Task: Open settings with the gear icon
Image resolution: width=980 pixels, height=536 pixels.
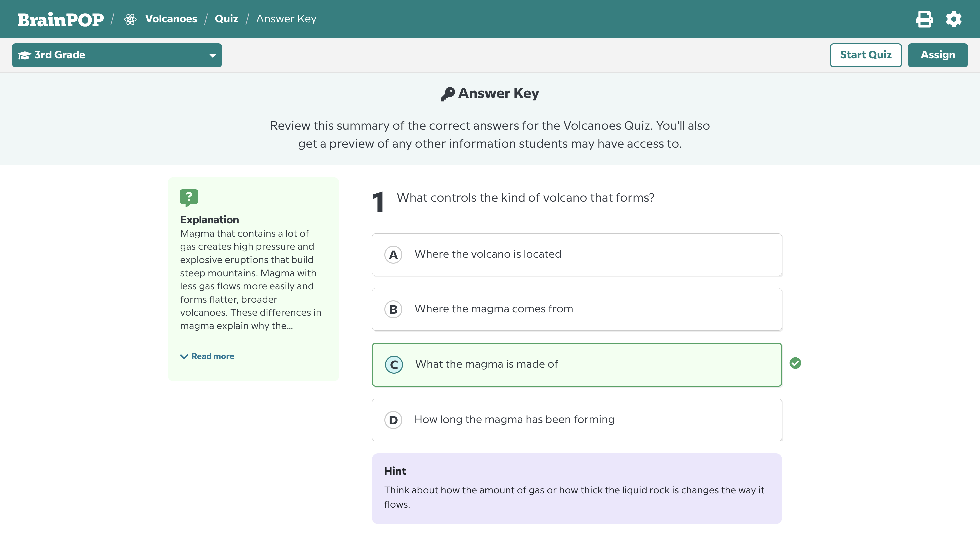Action: 954,19
